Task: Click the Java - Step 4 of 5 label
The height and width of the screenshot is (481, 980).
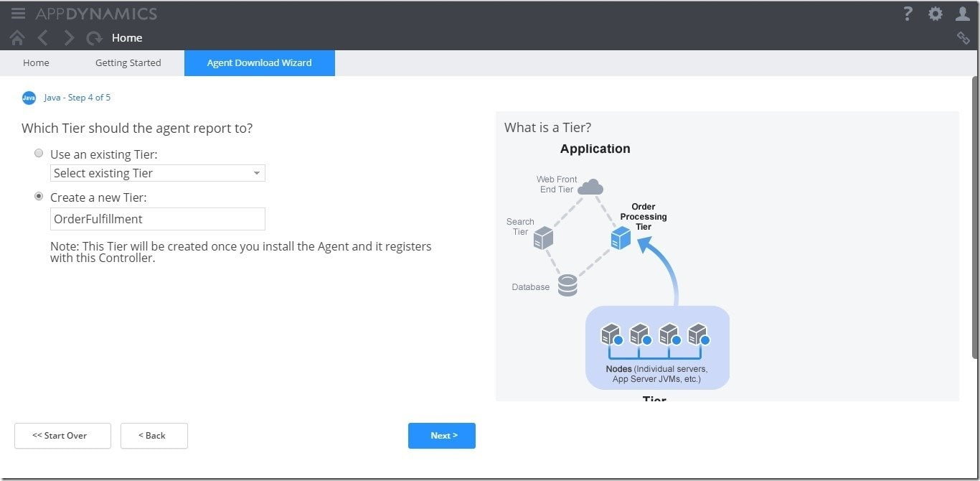Action: pyautogui.click(x=77, y=98)
